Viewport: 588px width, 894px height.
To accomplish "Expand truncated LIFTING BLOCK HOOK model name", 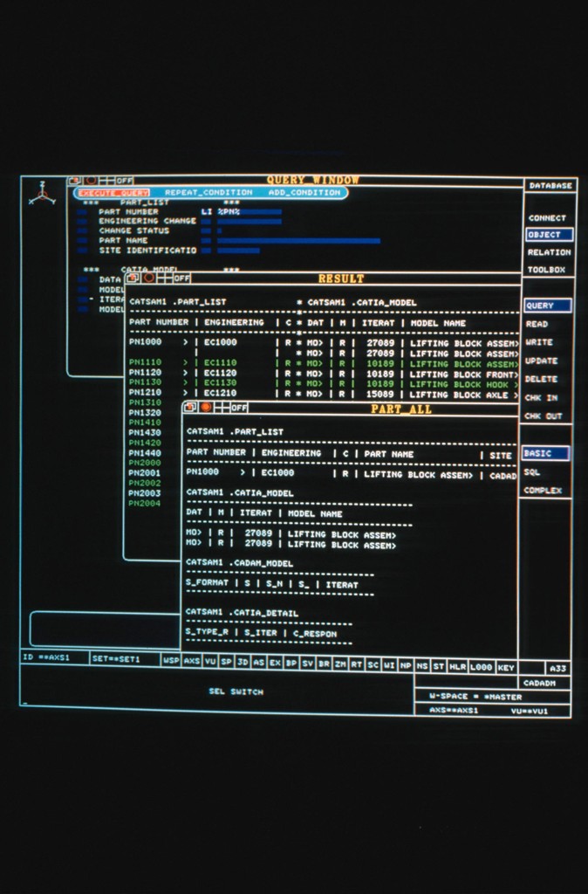I will (516, 383).
